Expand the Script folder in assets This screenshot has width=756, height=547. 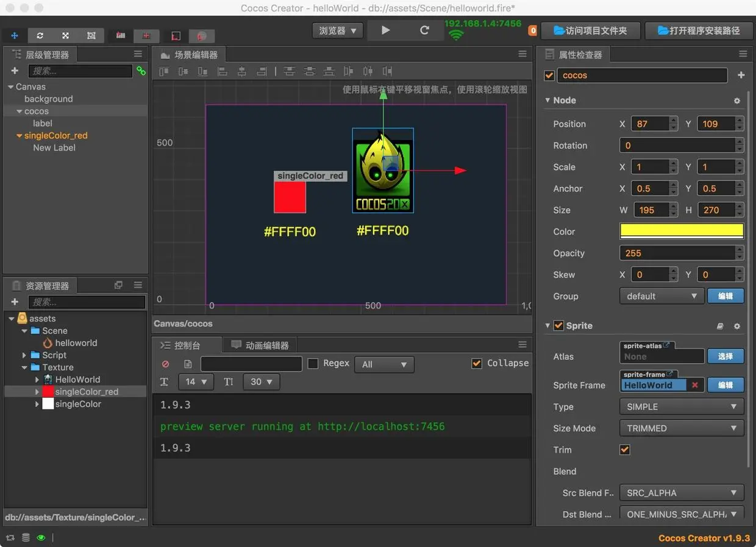pyautogui.click(x=24, y=355)
